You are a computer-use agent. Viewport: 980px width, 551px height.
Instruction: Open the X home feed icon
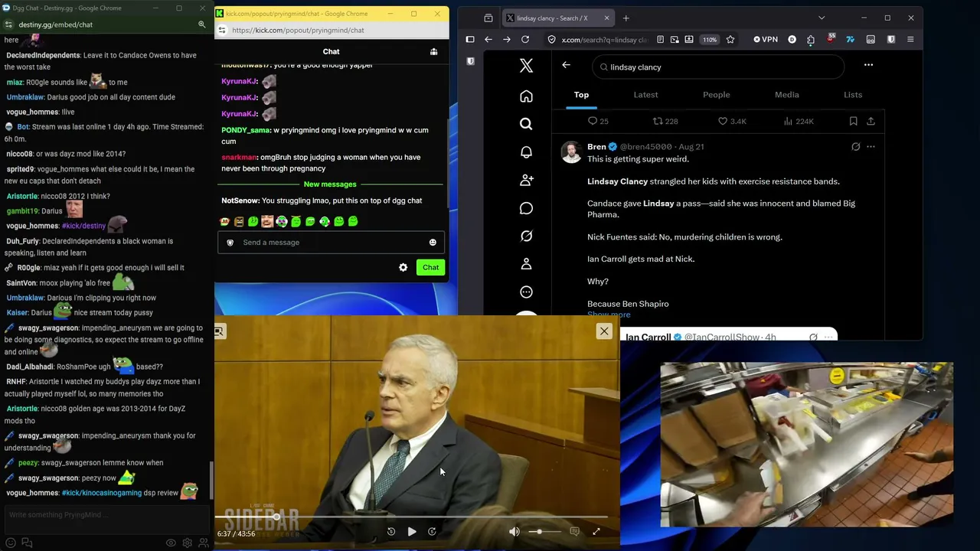[526, 96]
